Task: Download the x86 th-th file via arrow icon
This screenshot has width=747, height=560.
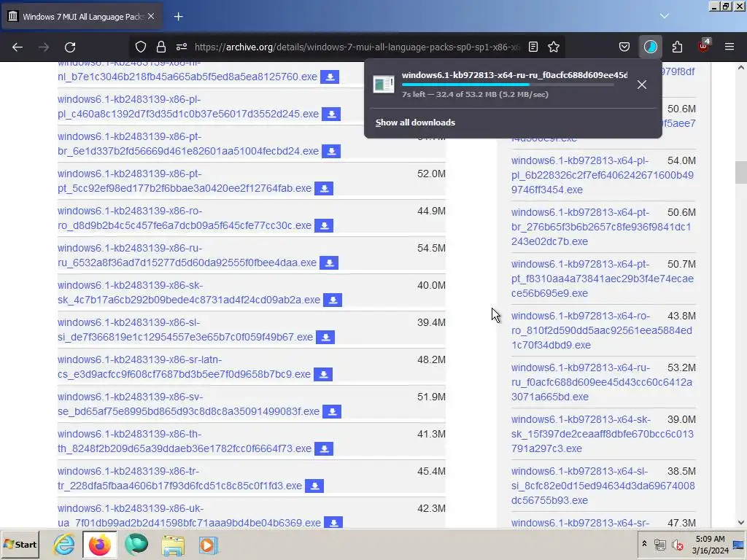Action: 324,448
